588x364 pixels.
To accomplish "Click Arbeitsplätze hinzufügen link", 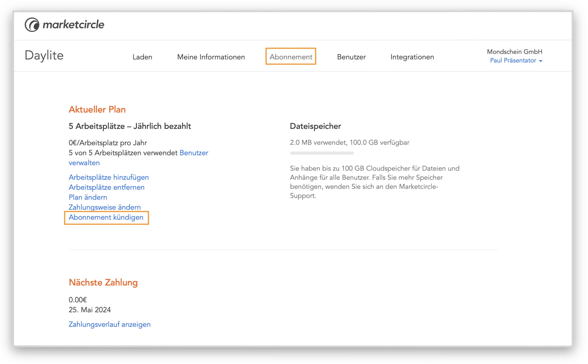I will tap(109, 177).
